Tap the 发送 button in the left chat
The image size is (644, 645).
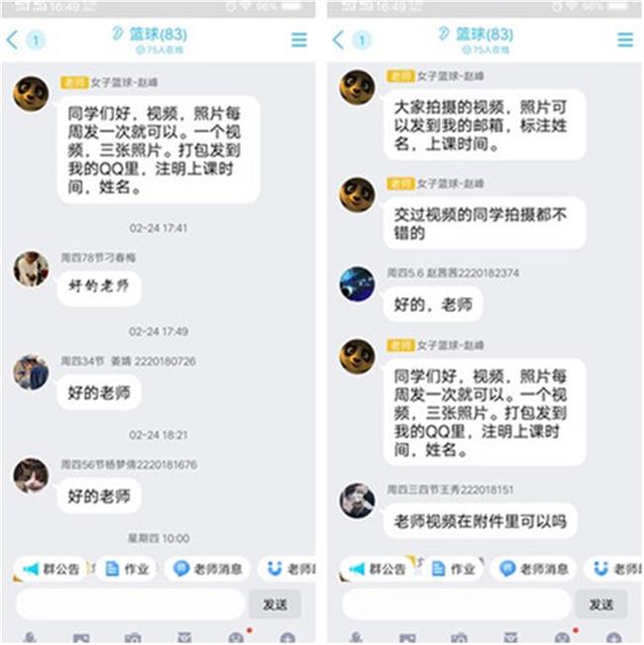[x=274, y=604]
